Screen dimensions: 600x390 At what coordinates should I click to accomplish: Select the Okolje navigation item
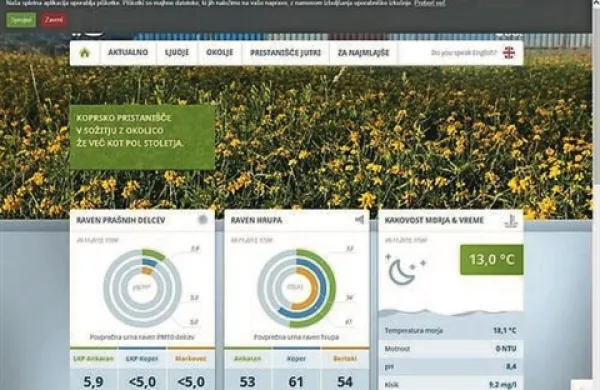(220, 52)
